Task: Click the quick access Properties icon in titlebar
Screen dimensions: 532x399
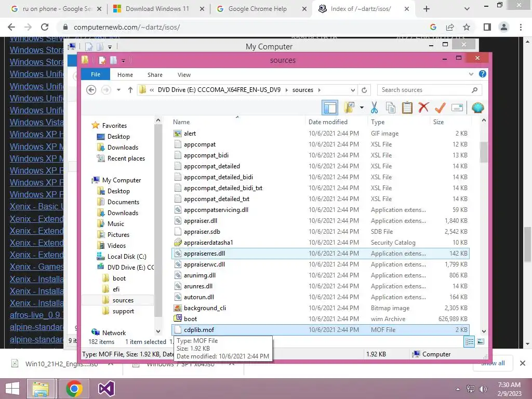Action: [102, 60]
